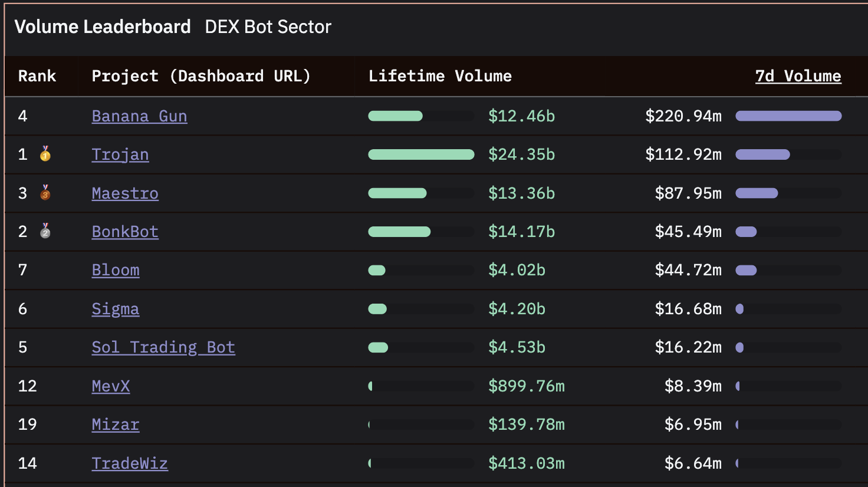Sort by the Project (Dashboard URL) column header
Screen dimensions: 868x487
[201, 76]
